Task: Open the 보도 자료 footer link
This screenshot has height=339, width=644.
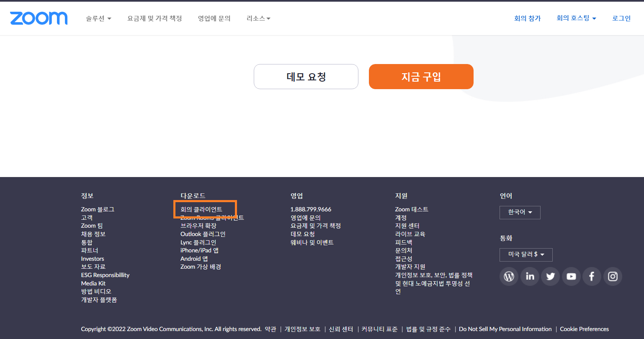Action: (x=93, y=267)
